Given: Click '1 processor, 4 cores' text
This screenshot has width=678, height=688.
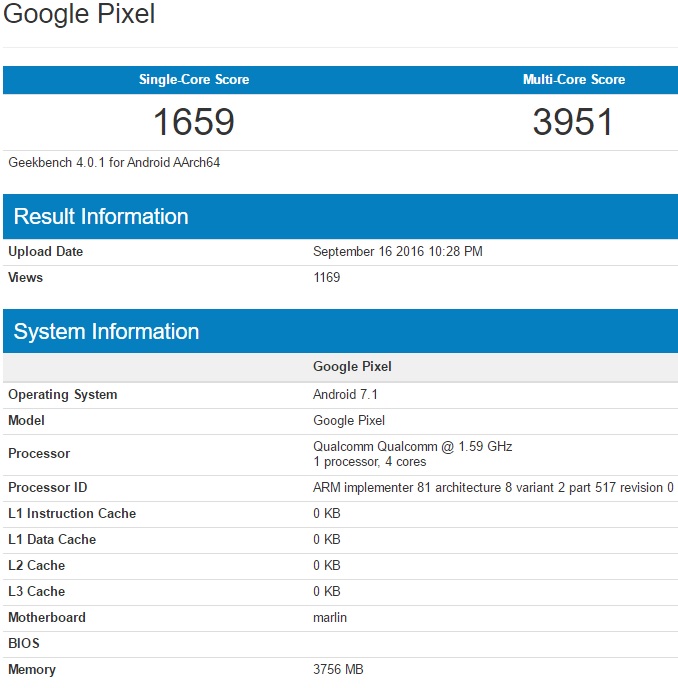Looking at the screenshot, I should click(369, 462).
